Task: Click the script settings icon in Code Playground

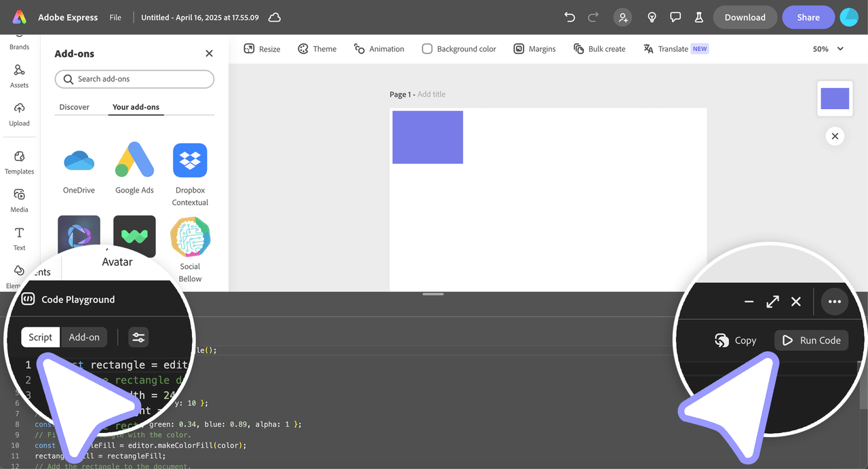Action: pos(138,337)
